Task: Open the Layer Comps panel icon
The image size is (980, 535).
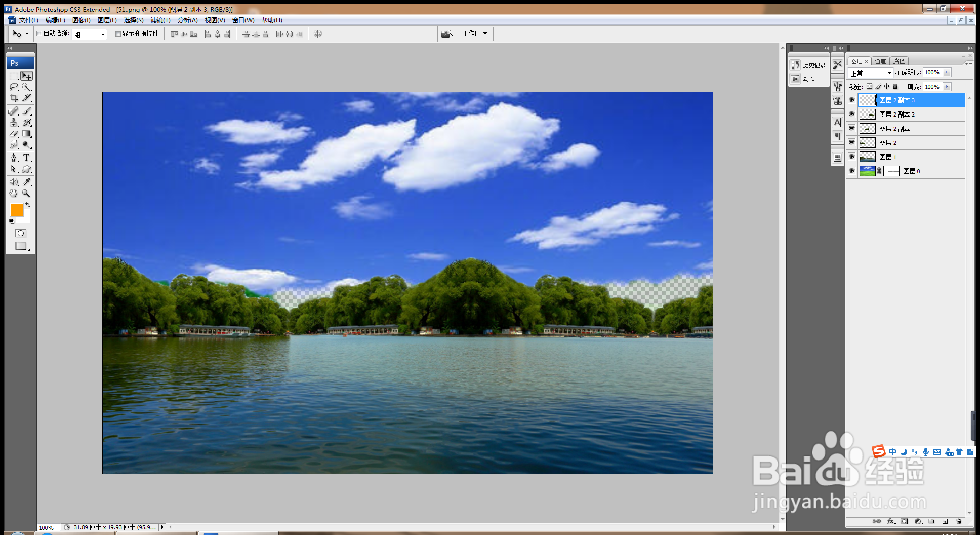Action: [x=838, y=158]
